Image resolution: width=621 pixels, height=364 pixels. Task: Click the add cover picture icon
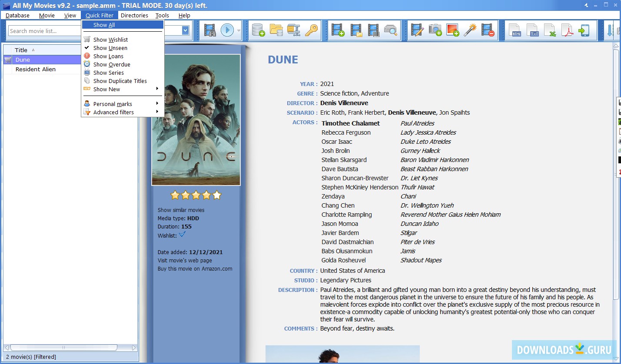pos(452,30)
